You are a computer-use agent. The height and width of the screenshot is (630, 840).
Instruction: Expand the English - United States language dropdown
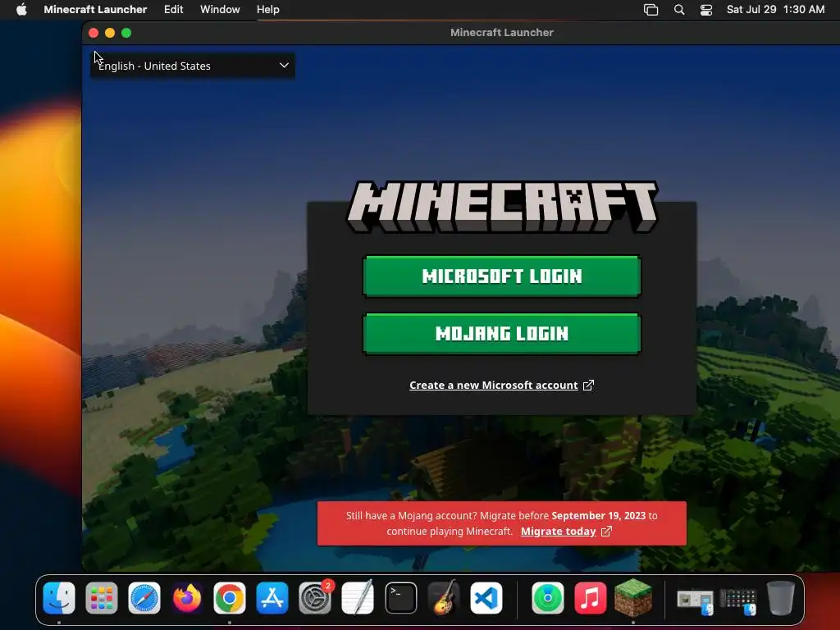point(193,66)
